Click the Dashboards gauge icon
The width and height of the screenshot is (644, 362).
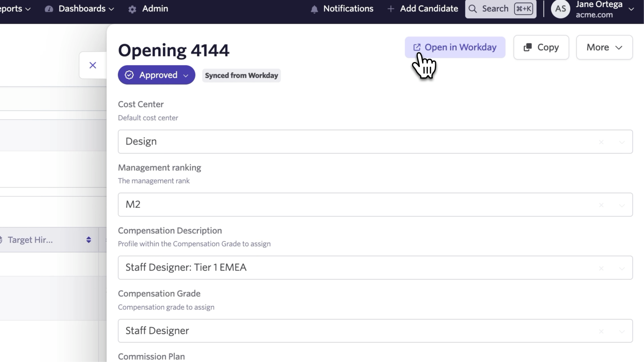(49, 9)
